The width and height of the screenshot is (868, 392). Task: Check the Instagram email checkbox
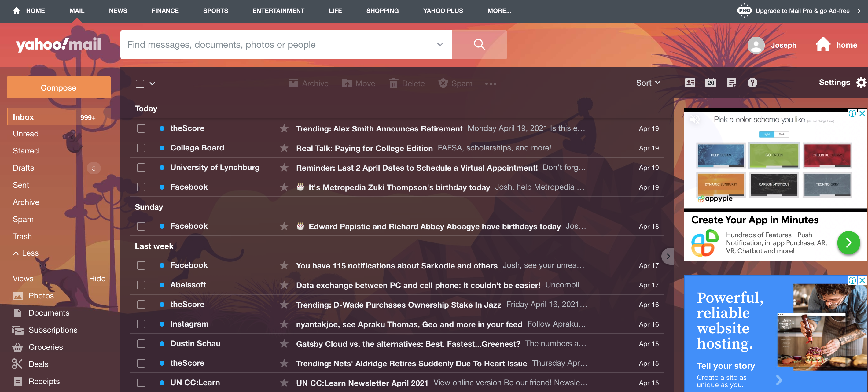tap(141, 324)
